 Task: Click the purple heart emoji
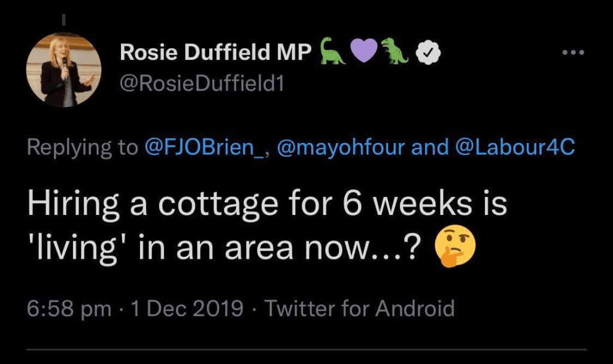[363, 52]
